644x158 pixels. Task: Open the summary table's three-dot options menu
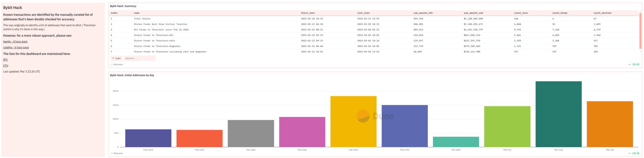coord(629,64)
